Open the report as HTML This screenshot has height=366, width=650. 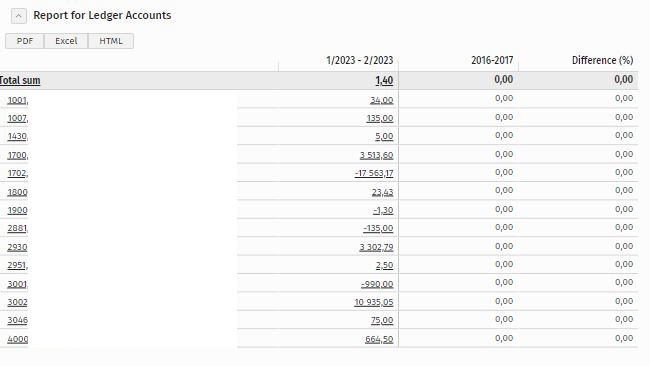[111, 41]
